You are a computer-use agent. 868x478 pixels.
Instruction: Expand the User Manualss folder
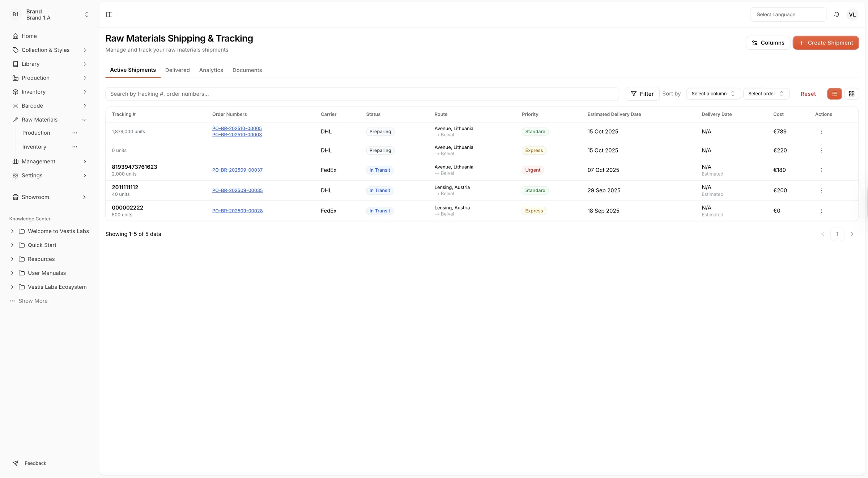click(12, 273)
